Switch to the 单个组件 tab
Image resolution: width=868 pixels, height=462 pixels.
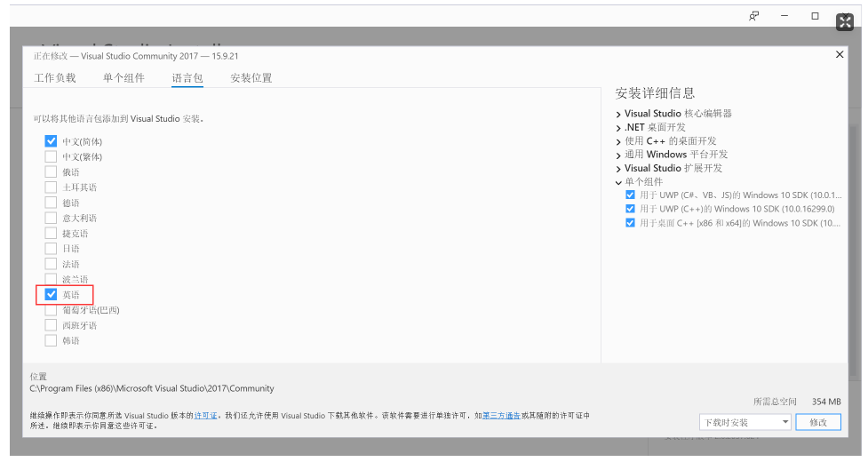coord(123,78)
